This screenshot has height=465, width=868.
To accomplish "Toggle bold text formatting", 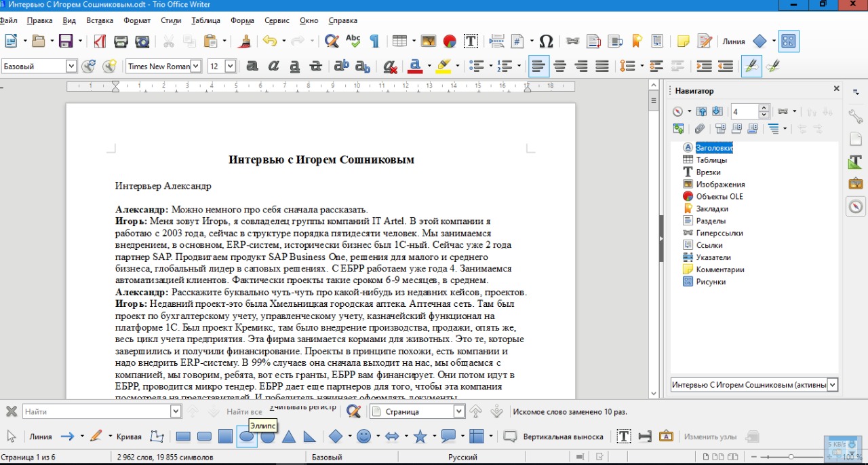I will click(x=252, y=67).
